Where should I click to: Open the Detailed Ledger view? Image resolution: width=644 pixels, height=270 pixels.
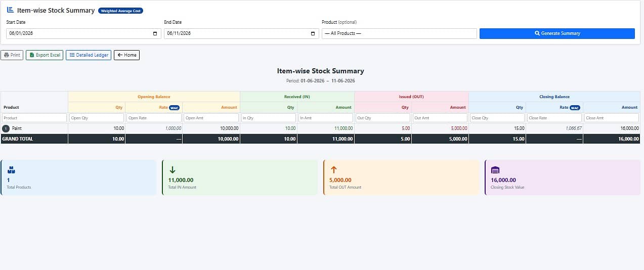(x=89, y=55)
